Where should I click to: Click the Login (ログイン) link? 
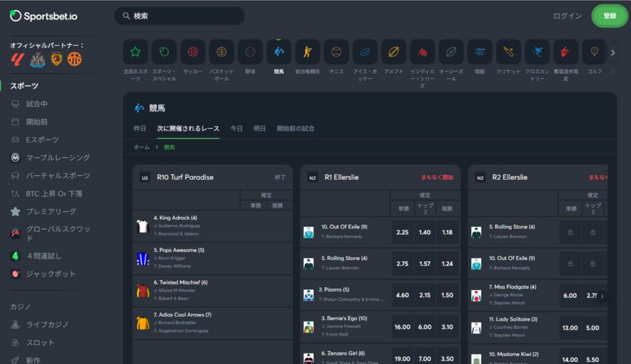pyautogui.click(x=568, y=16)
